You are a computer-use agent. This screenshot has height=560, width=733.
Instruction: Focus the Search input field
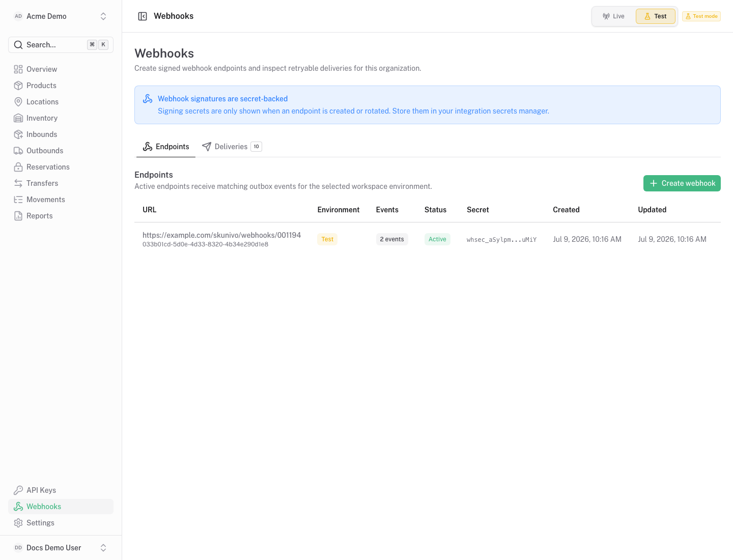point(61,45)
